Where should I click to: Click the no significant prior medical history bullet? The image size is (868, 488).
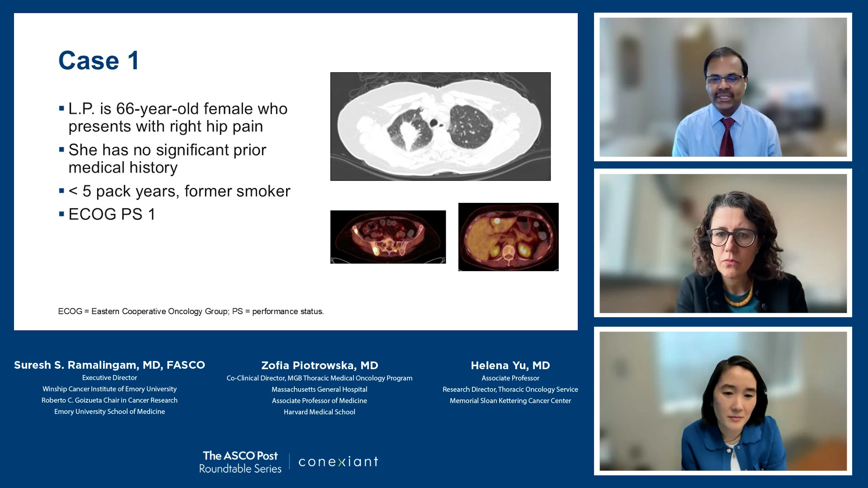coord(167,159)
